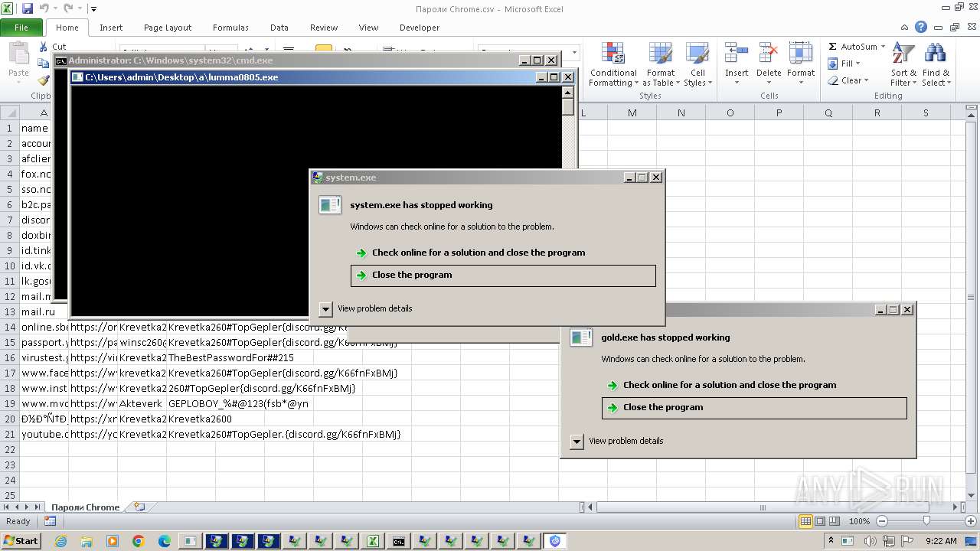
Task: Click Close the program in system.exe dialog
Action: [x=503, y=275]
